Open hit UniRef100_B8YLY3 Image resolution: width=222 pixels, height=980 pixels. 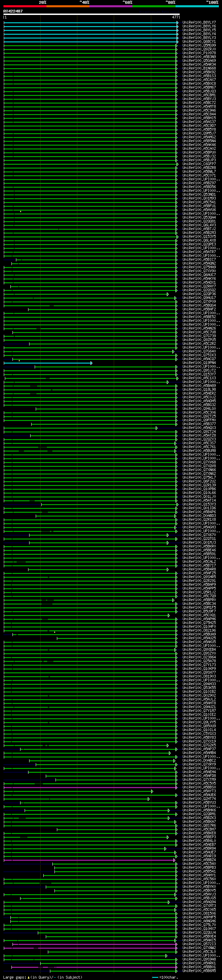coord(199,38)
